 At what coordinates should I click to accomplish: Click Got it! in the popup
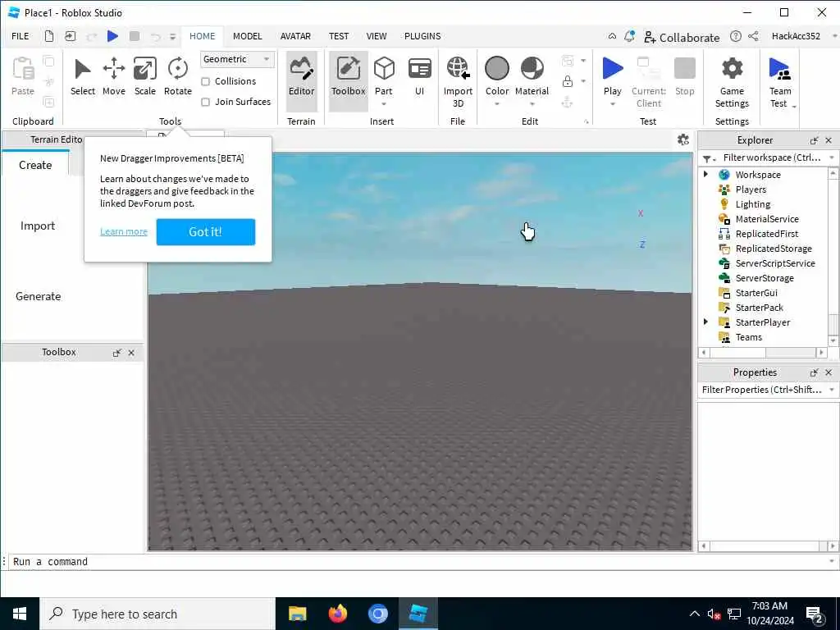coord(206,232)
